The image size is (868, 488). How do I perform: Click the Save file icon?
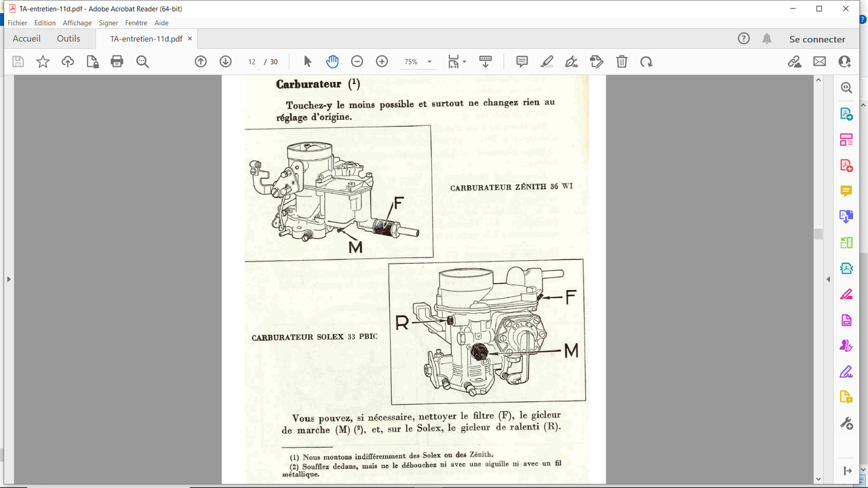click(x=18, y=62)
